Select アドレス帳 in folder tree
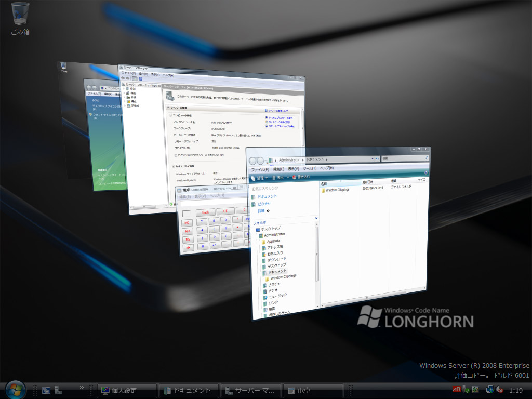 pos(272,247)
